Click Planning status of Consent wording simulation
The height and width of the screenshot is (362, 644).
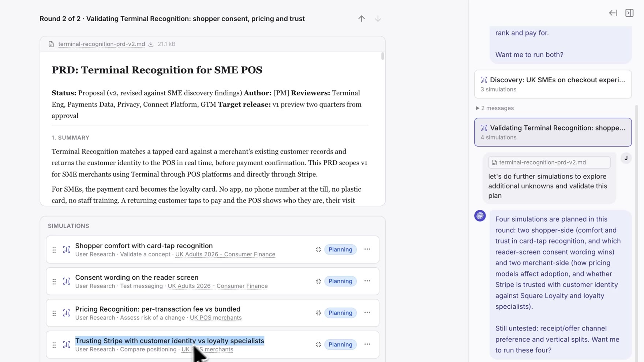(x=340, y=281)
